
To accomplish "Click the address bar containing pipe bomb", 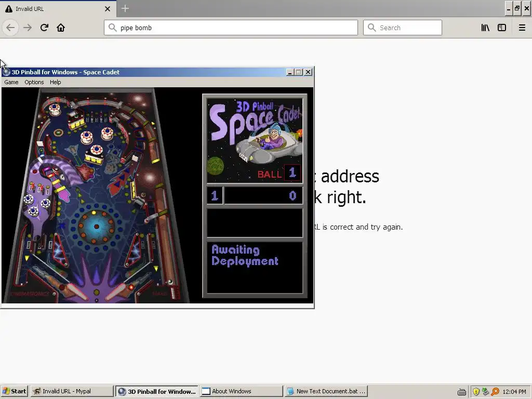I will pyautogui.click(x=231, y=28).
